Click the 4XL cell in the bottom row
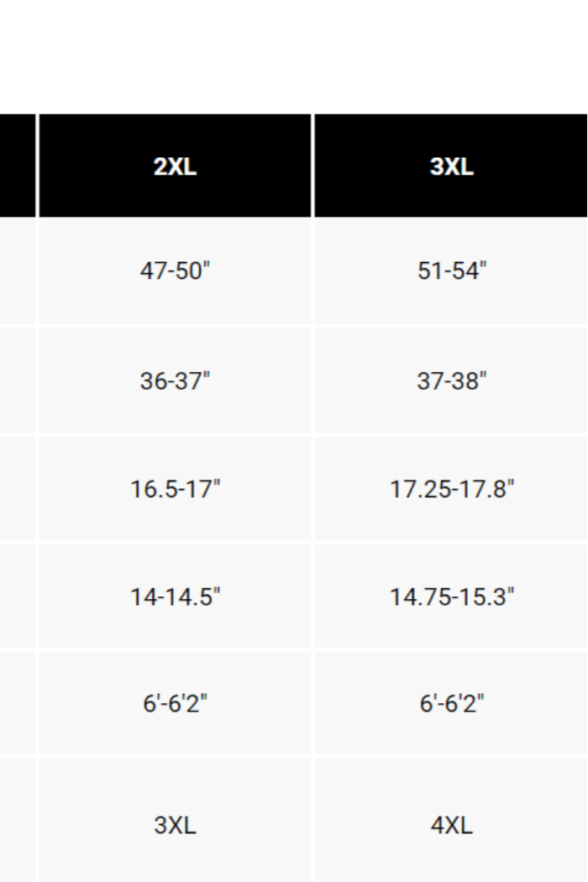 click(x=452, y=825)
